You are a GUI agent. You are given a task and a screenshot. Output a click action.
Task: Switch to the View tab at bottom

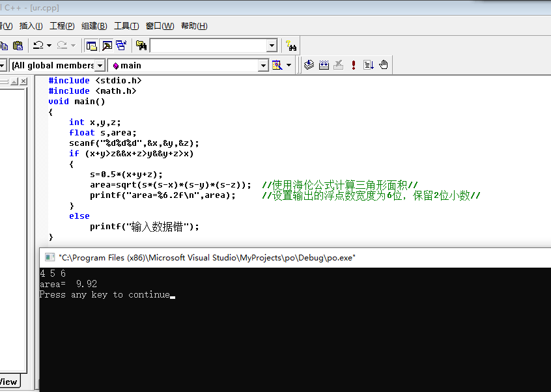(x=8, y=382)
